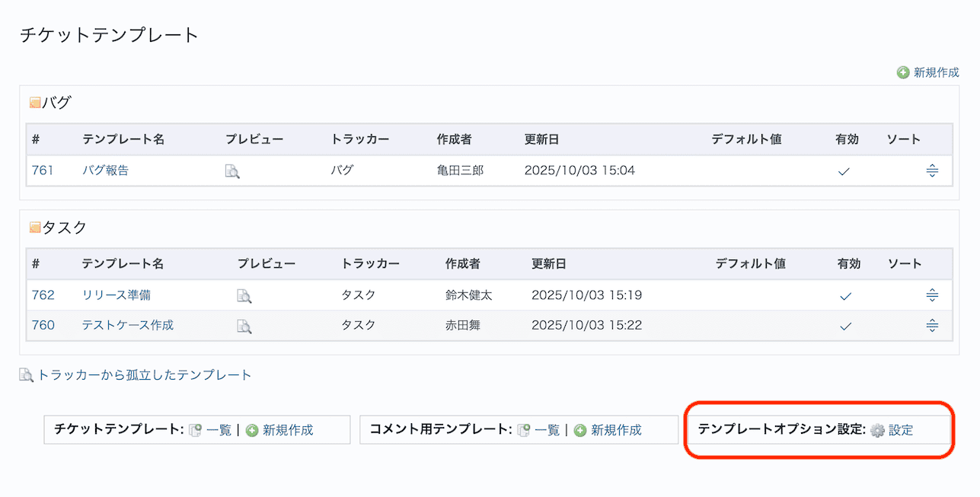
Task: Click sort handle for テストケース作成 row
Action: (x=932, y=326)
